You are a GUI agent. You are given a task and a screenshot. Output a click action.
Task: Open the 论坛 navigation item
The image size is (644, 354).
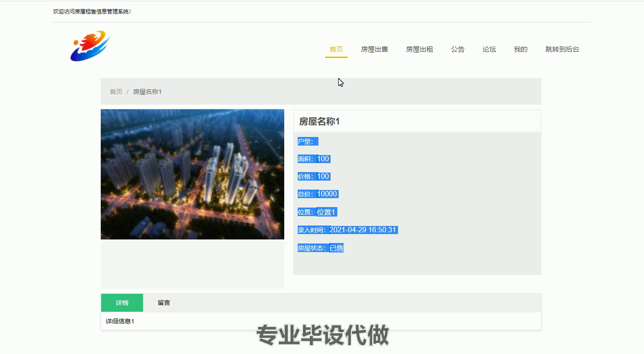click(489, 49)
